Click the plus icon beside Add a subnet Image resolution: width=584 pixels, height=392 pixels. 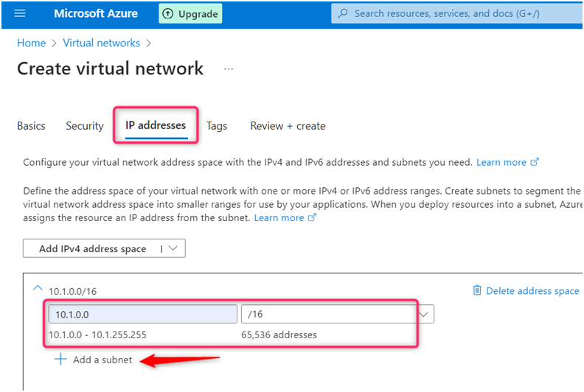tap(60, 360)
